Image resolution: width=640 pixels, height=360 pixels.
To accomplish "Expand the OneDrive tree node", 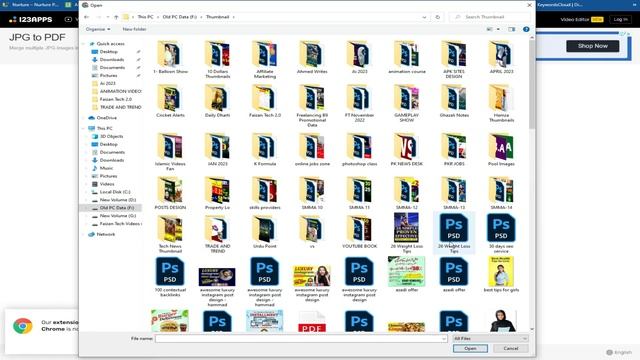I will tap(84, 118).
